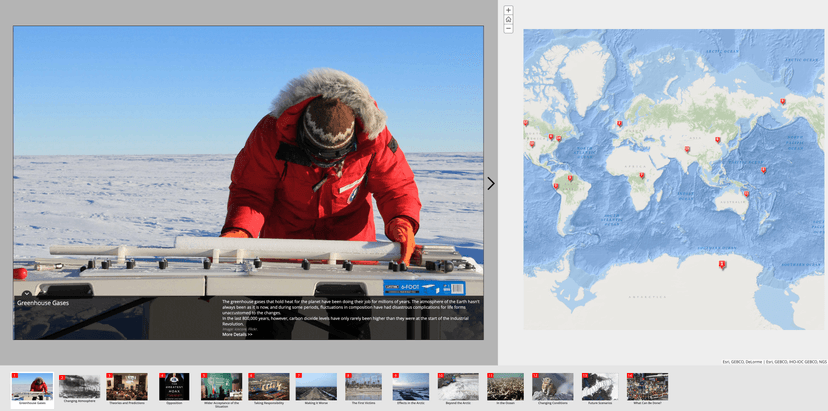Click the map pin in Europe
This screenshot has height=411, width=828.
620,124
